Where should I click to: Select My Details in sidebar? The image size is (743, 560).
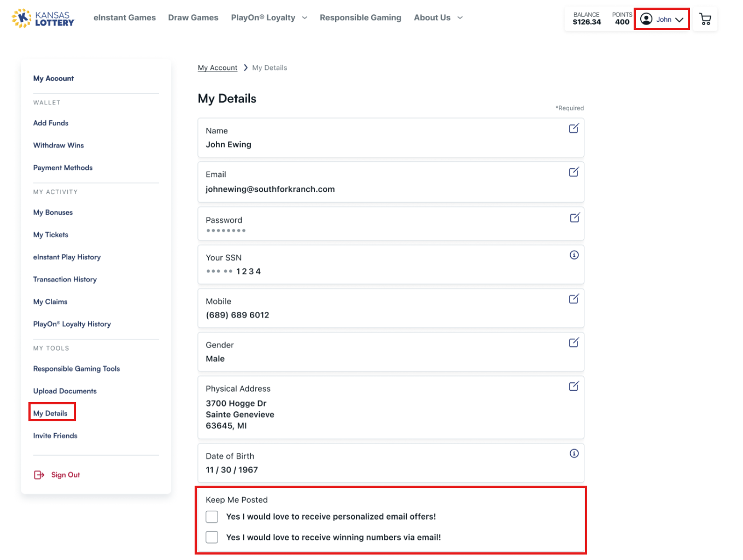coord(50,414)
